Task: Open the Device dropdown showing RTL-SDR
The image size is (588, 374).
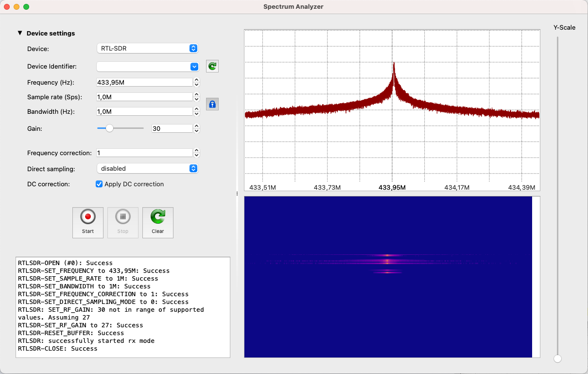Action: 147,48
